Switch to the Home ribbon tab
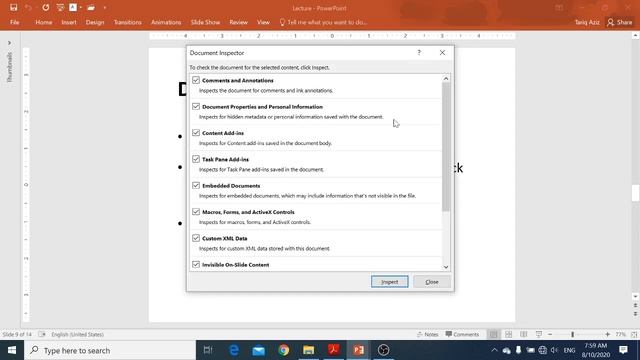 [44, 22]
